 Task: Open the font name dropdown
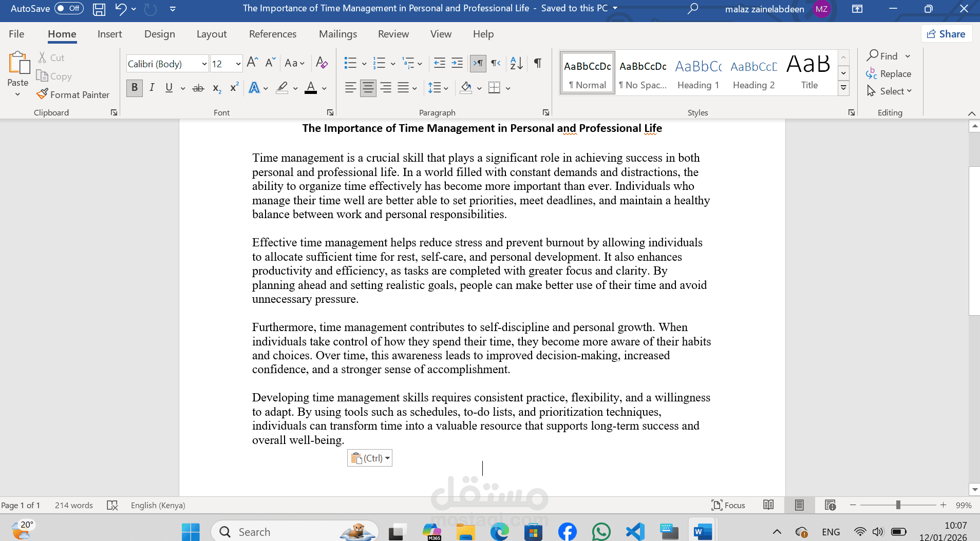[204, 64]
